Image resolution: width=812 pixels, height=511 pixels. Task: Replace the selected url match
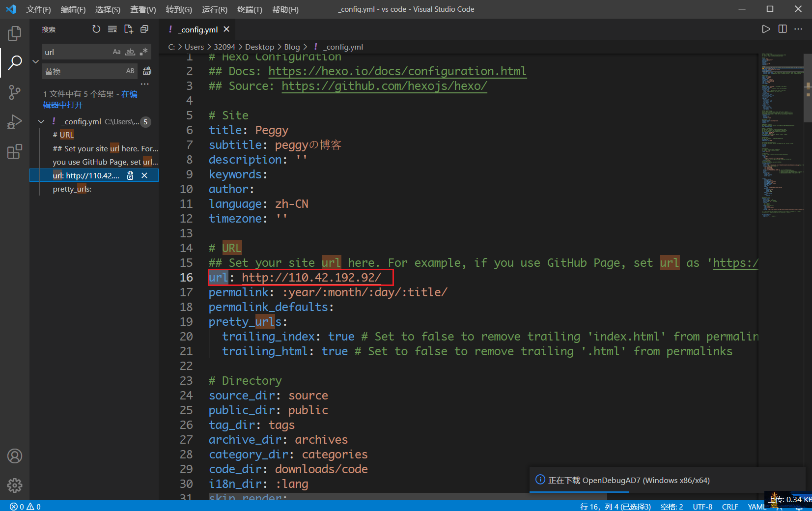click(x=130, y=175)
